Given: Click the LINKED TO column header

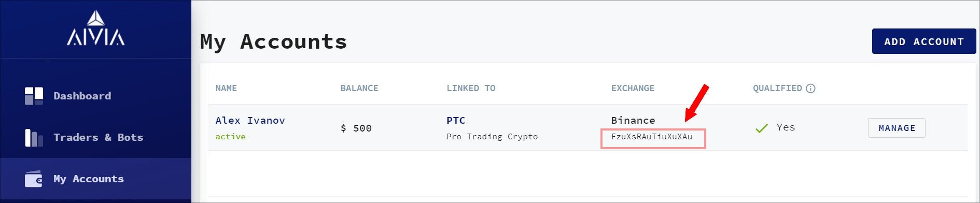Looking at the screenshot, I should pos(471,89).
